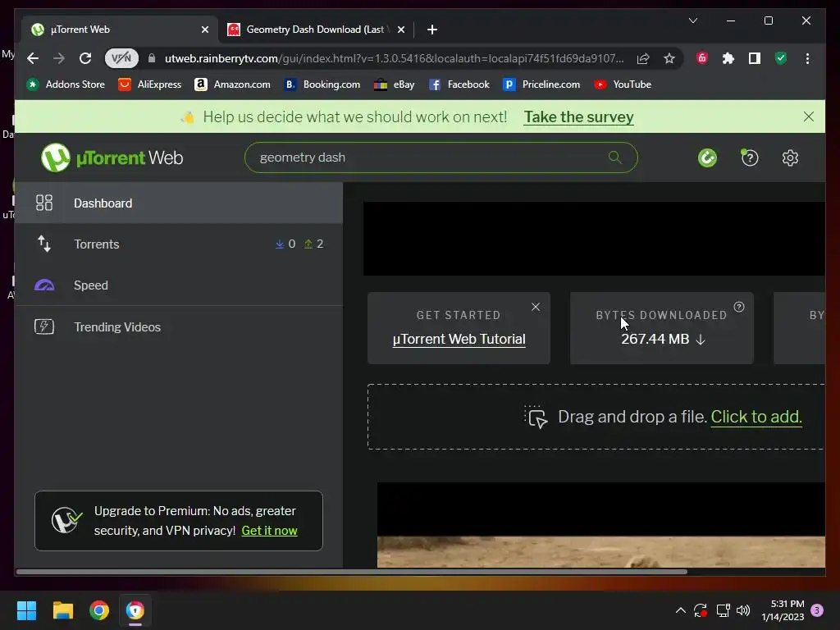Open Google Chrome from the taskbar
Viewport: 840px width, 630px height.
click(x=99, y=610)
